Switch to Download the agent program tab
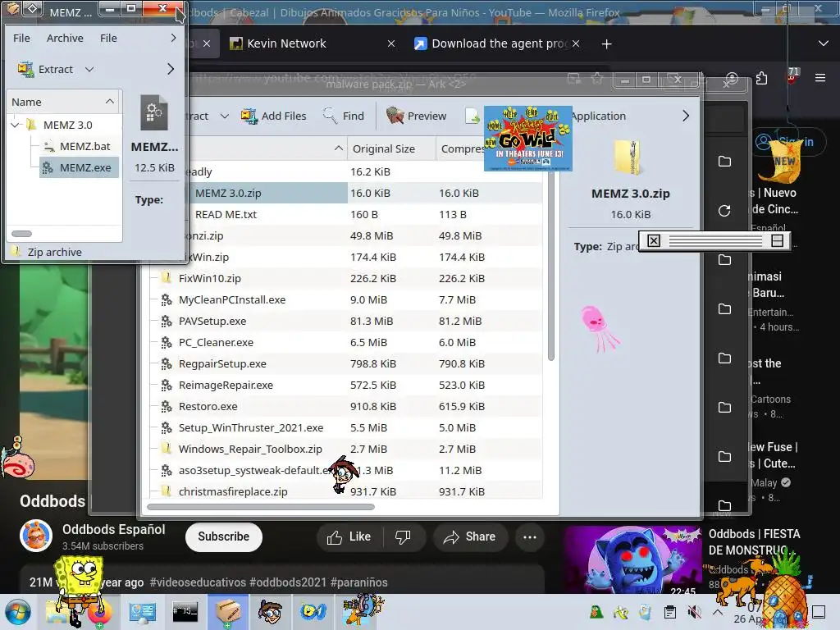Image resolution: width=840 pixels, height=630 pixels. (x=496, y=43)
